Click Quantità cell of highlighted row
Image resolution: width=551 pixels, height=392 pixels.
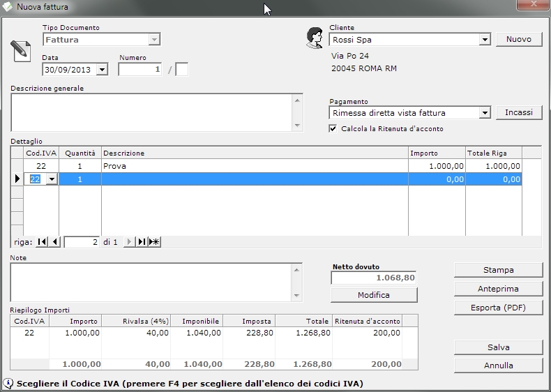(80, 179)
